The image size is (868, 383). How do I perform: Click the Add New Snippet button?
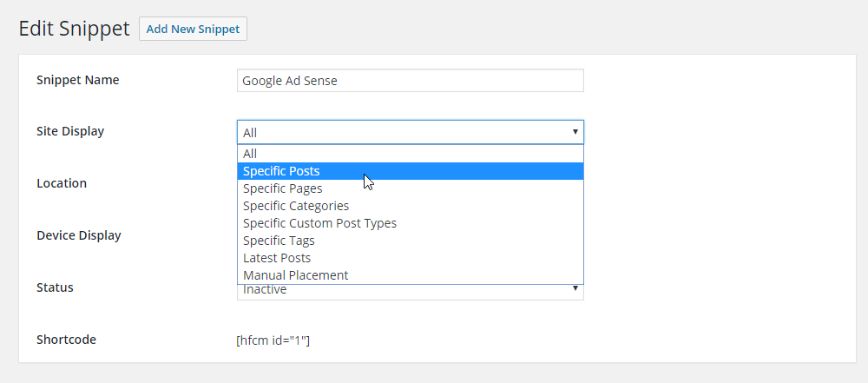(x=193, y=29)
